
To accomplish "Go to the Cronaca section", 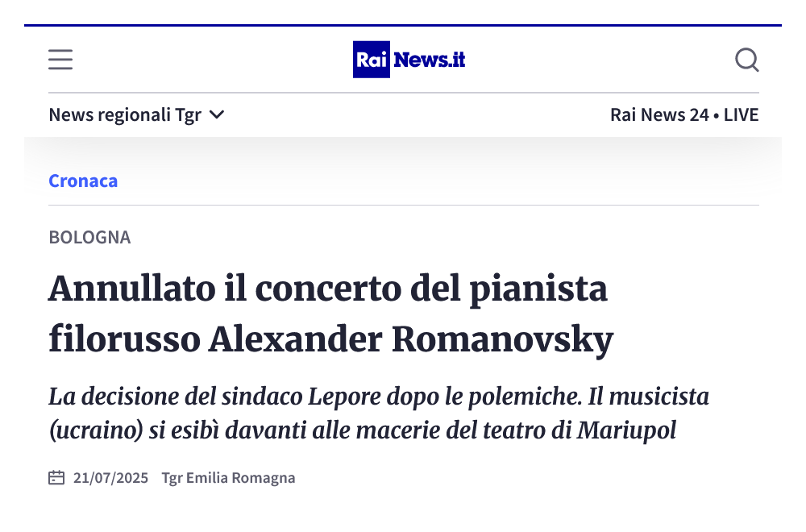I will pos(83,181).
